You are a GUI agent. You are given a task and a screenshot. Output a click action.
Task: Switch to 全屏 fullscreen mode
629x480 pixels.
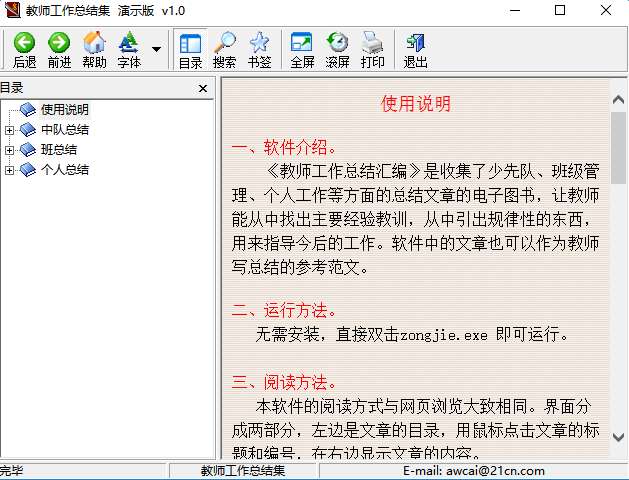click(302, 43)
